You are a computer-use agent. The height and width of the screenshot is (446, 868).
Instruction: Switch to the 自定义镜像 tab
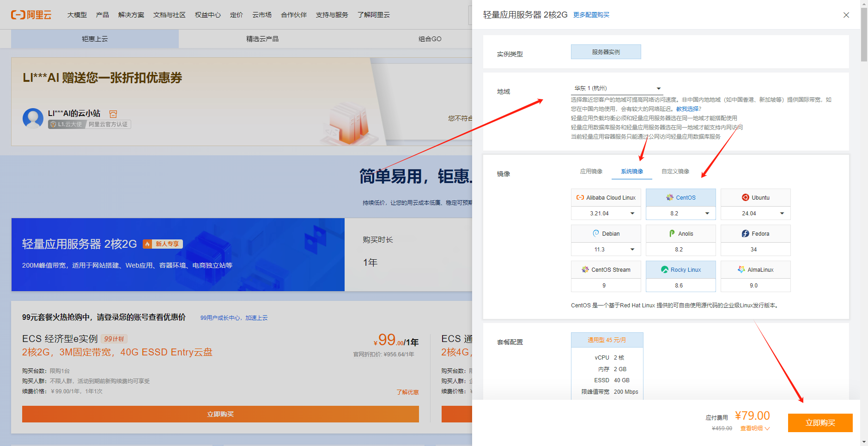[x=675, y=171]
